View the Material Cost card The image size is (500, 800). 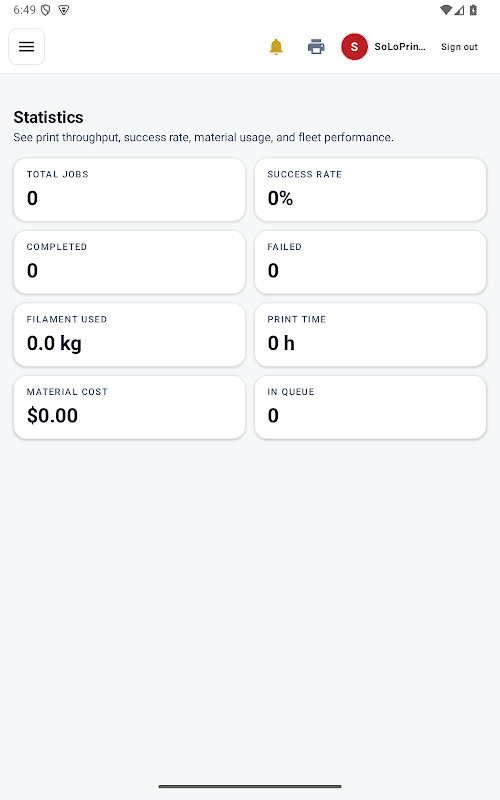click(x=130, y=407)
